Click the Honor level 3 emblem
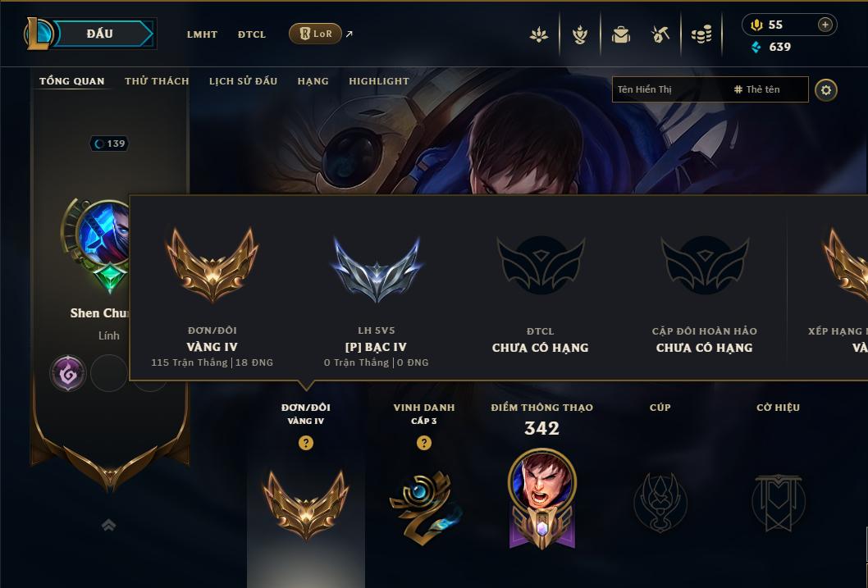868x588 pixels. pyautogui.click(x=425, y=508)
